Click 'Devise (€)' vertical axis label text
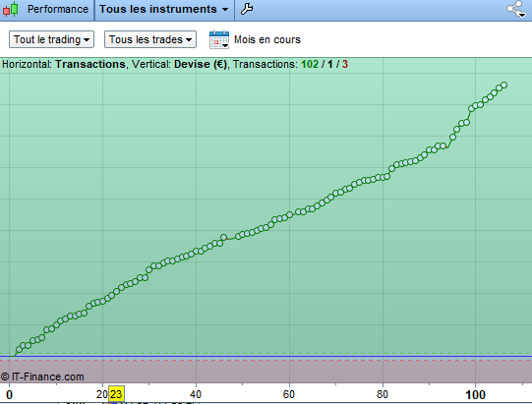Viewport: 532px width, 404px height. pyautogui.click(x=201, y=64)
